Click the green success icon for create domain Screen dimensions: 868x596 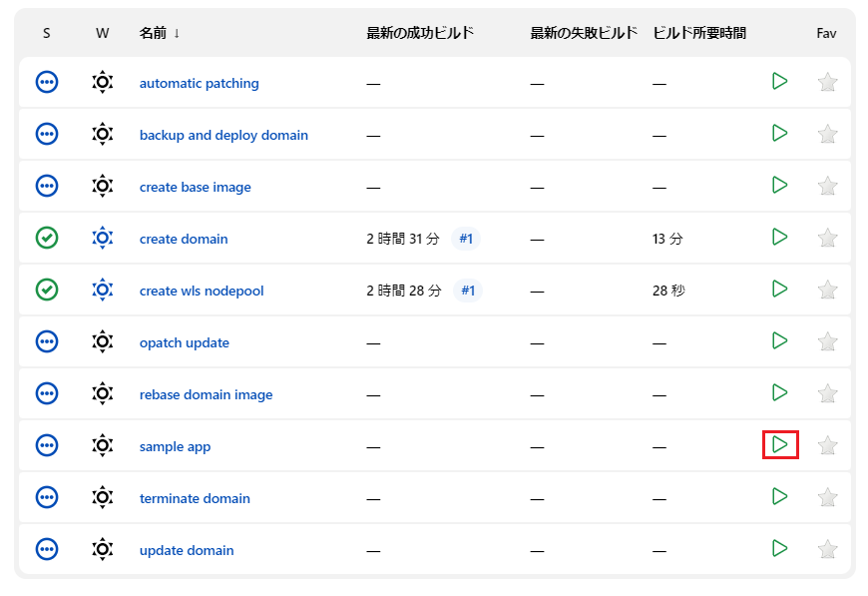(47, 238)
